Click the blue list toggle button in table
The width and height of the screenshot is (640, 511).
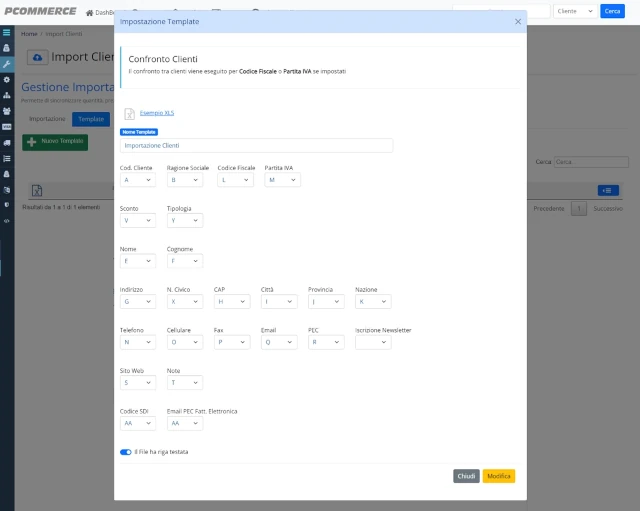point(608,190)
